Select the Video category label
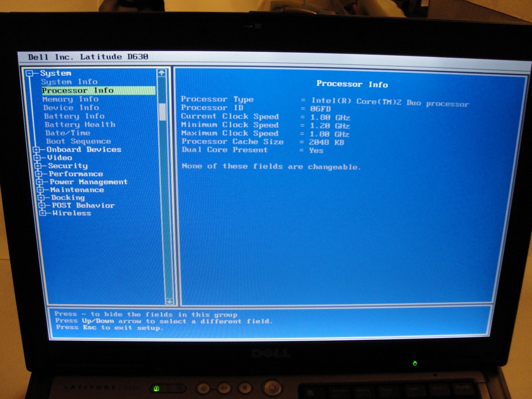Screen dimensions: 532x399 click(x=60, y=158)
